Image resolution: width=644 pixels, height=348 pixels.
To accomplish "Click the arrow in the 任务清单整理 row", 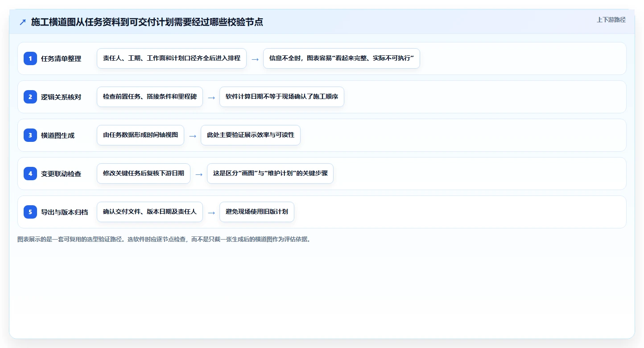I will pos(255,59).
